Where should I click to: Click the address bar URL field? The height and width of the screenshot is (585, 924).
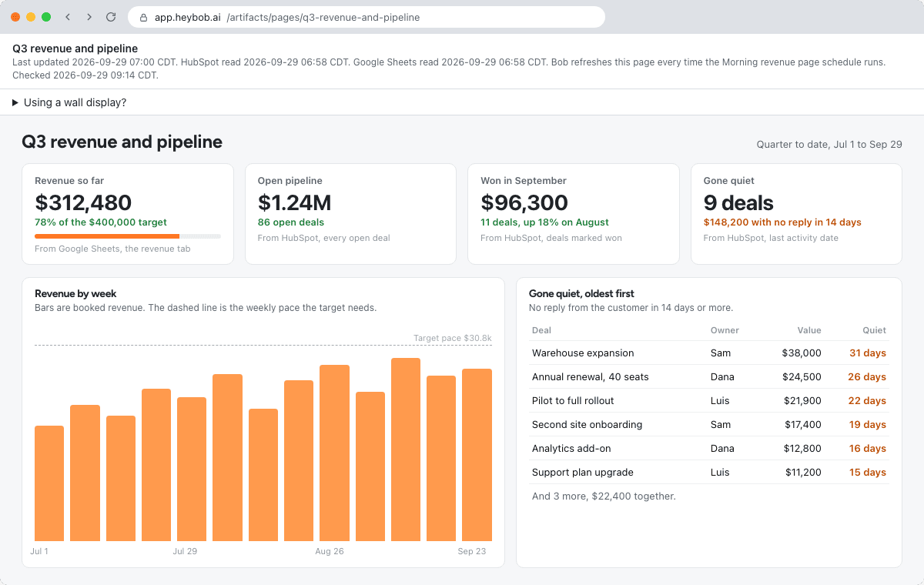coord(367,17)
